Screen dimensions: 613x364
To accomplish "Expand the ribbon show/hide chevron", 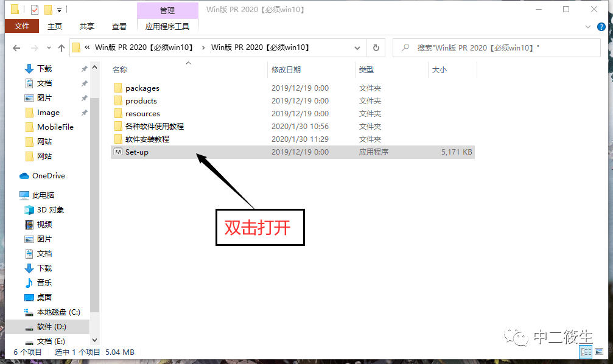I will 587,26.
